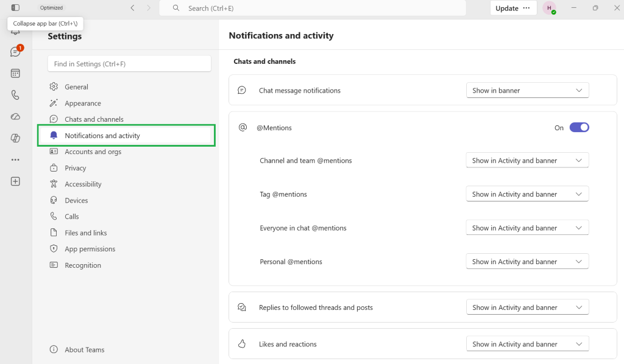Image resolution: width=624 pixels, height=364 pixels.
Task: Click the Devices headset icon
Action: coord(54,200)
